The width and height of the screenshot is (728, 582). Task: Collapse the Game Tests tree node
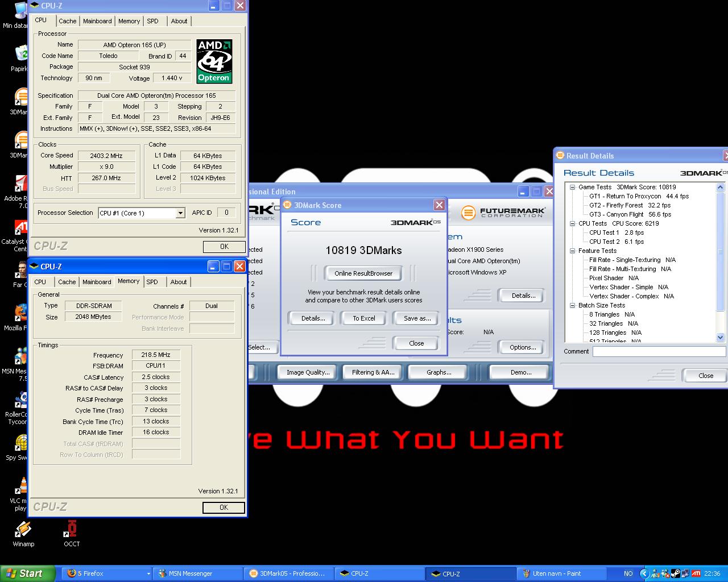(573, 187)
